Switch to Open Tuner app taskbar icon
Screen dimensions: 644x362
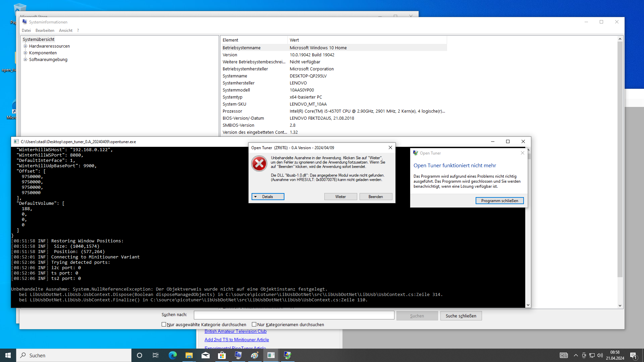click(287, 355)
